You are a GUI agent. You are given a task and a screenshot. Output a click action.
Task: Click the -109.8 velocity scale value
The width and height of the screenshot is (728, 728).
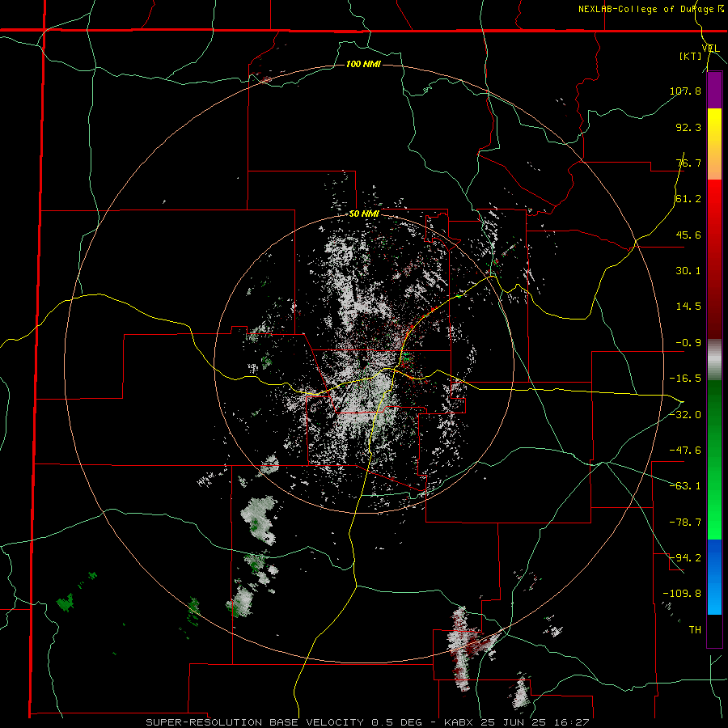click(x=682, y=594)
